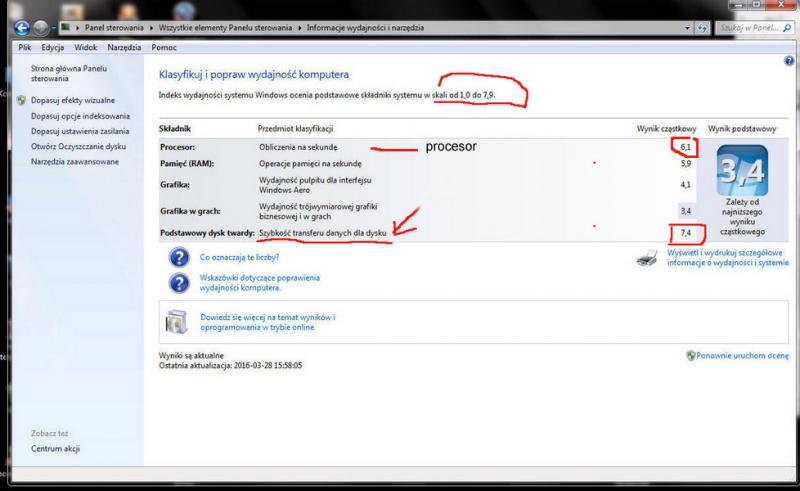Click the 'Szukaj w Panelu' search field

pos(750,28)
